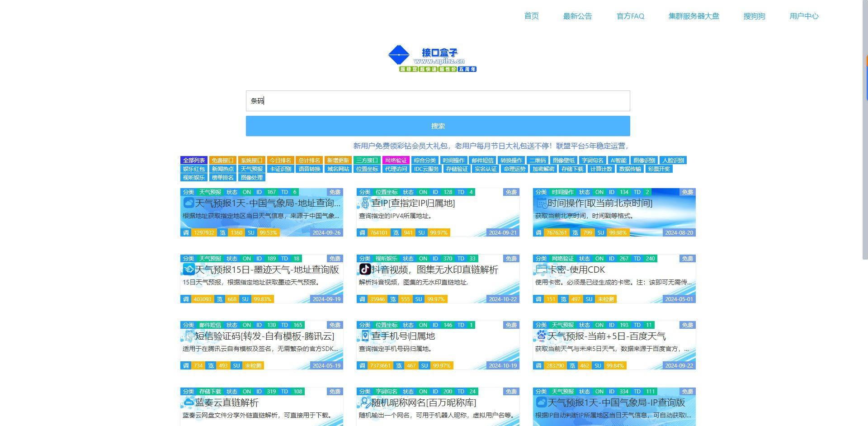
Task: Click the card icon beside 卡密-使用CDK
Action: 541,270
